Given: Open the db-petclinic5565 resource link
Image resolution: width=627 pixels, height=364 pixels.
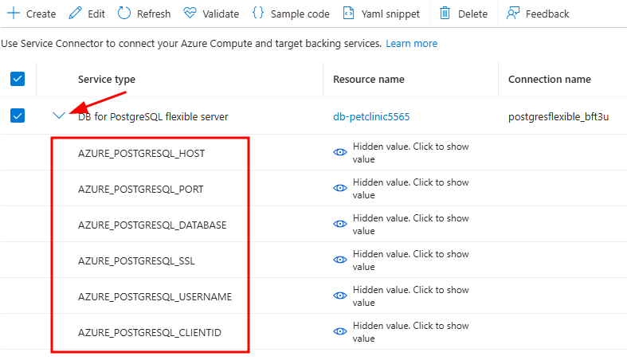Looking at the screenshot, I should point(371,116).
